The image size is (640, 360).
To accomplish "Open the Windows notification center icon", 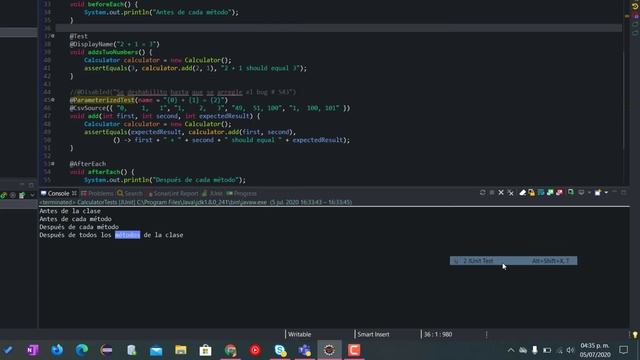I will pos(623,350).
